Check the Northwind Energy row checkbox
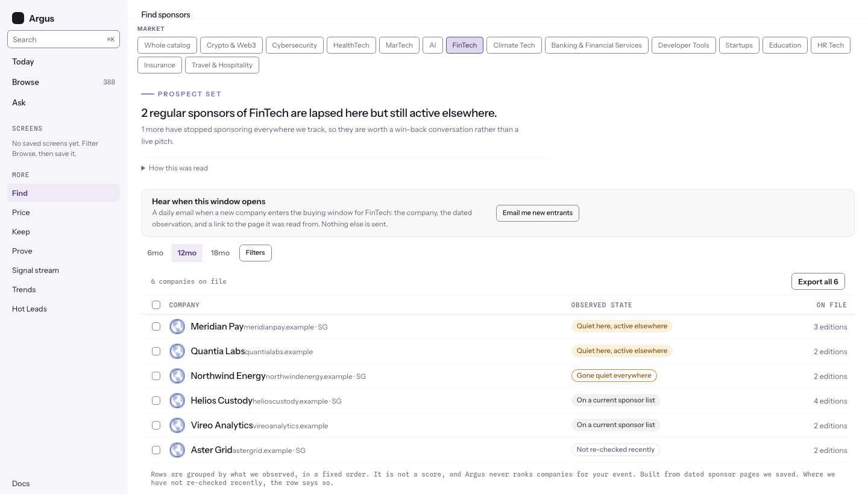This screenshot has height=494, width=868. pyautogui.click(x=156, y=376)
